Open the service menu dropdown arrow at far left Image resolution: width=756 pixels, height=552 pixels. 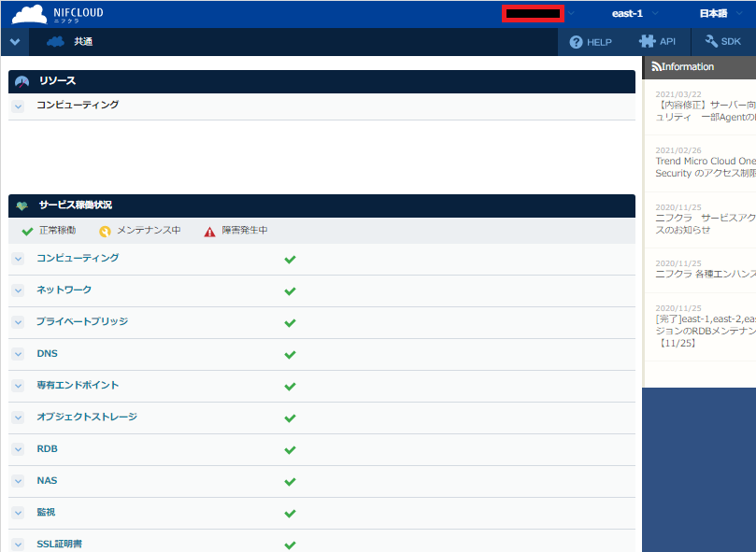pos(14,42)
